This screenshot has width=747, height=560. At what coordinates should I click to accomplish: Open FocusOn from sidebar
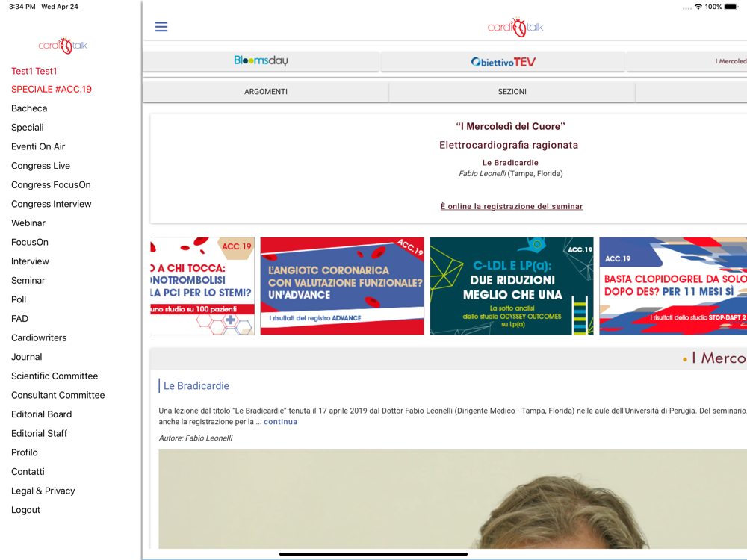[x=30, y=242]
